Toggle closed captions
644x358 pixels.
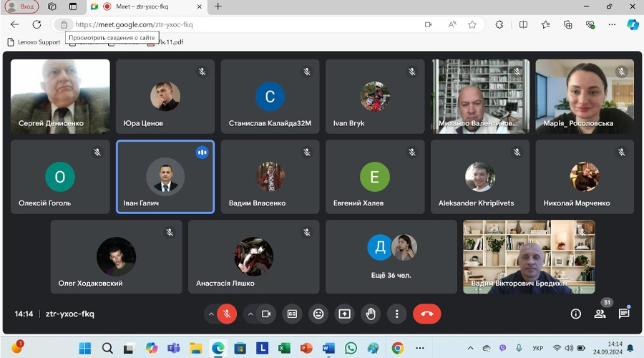click(292, 314)
